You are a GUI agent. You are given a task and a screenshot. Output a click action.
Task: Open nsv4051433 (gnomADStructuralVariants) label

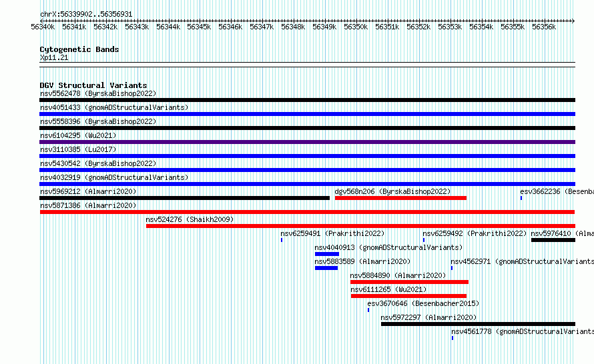click(114, 107)
